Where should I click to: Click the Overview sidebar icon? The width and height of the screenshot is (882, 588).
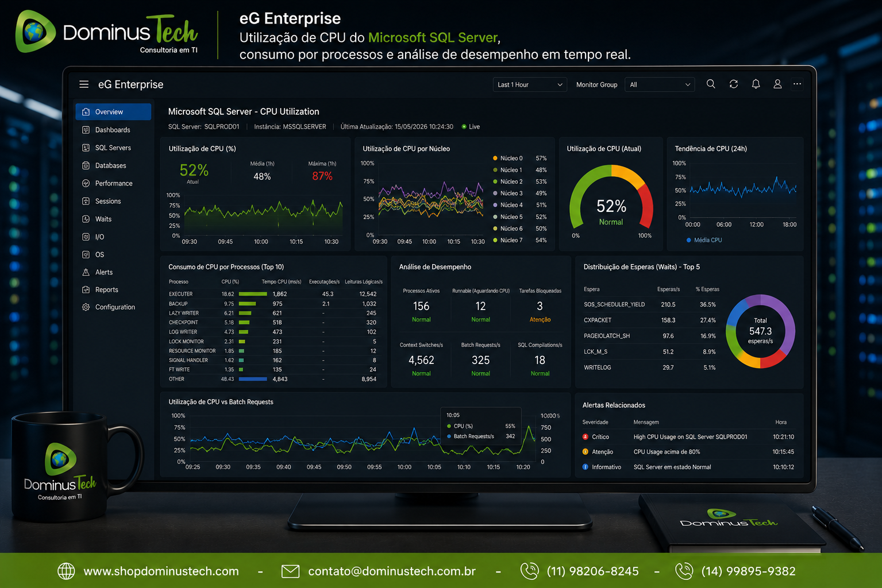(86, 112)
